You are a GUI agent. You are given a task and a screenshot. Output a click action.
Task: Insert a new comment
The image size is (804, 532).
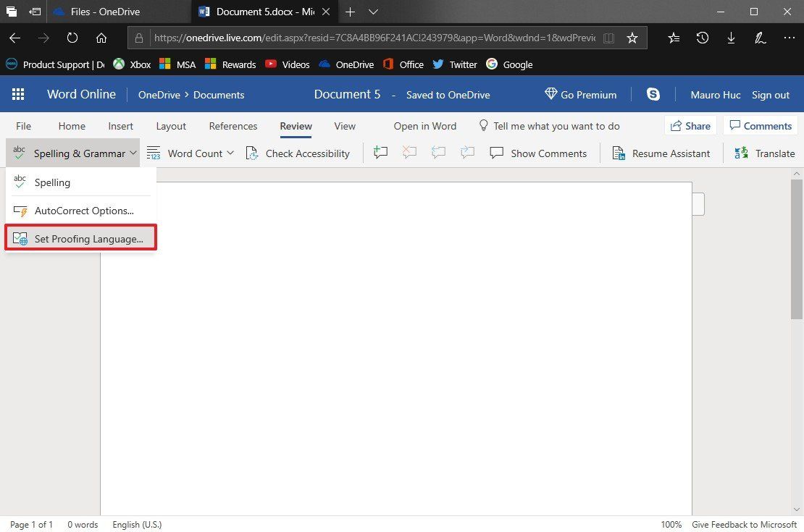pos(380,153)
